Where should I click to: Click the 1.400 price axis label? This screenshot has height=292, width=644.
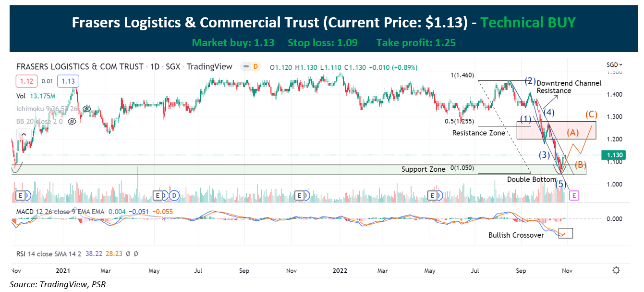coord(614,94)
